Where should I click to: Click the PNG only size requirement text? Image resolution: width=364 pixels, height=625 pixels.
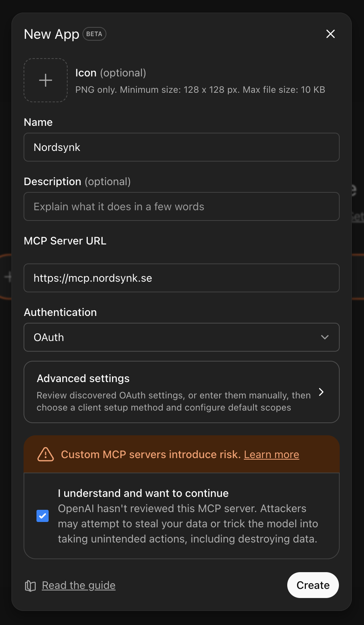tap(200, 90)
